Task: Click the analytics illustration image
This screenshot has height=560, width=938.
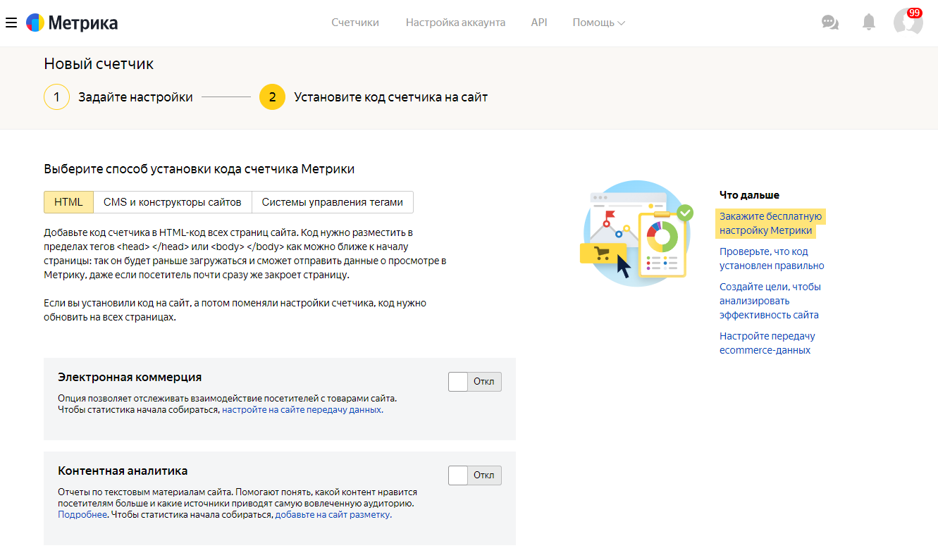Action: [636, 233]
